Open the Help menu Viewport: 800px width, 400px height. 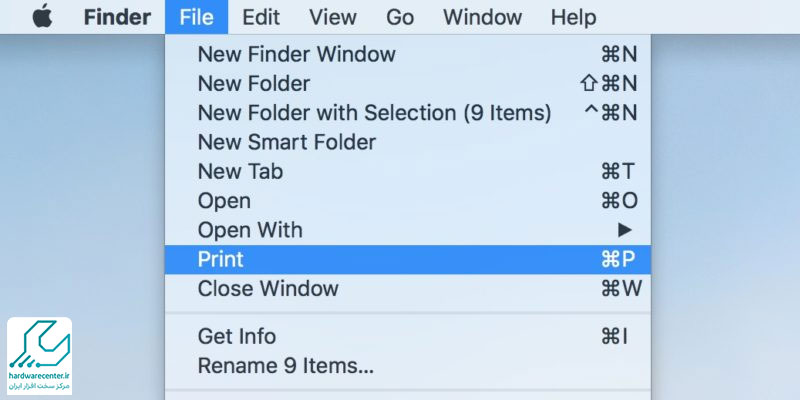[573, 17]
